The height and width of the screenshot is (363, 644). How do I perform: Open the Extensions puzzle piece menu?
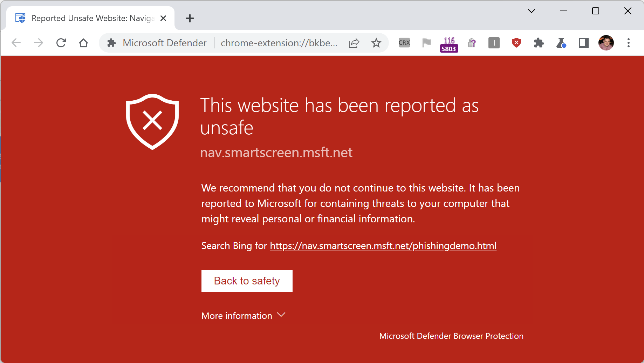539,43
